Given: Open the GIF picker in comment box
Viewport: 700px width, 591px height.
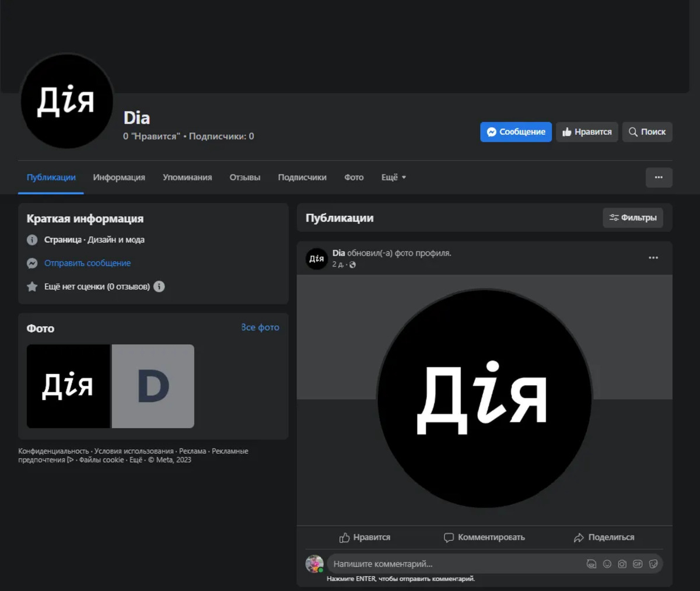Looking at the screenshot, I should coord(638,564).
